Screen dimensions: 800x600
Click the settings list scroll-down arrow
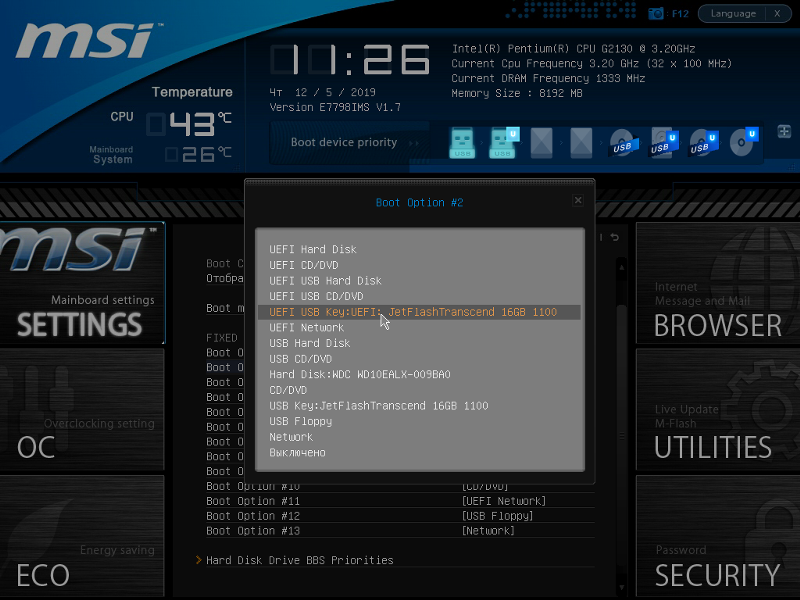[621, 588]
